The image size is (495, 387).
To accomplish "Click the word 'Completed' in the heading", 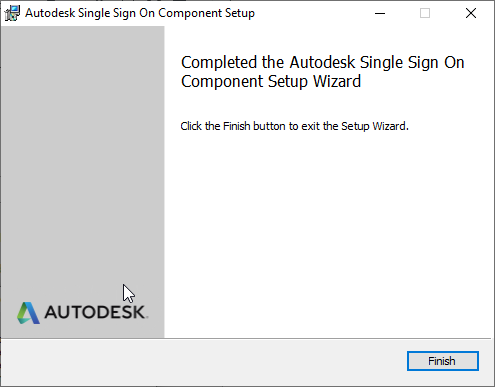I will pyautogui.click(x=219, y=63).
